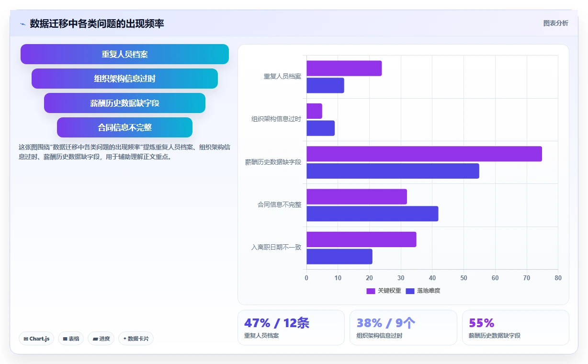Toggle the 落地难度 legend swatch
The height and width of the screenshot is (364, 588).
click(x=410, y=291)
